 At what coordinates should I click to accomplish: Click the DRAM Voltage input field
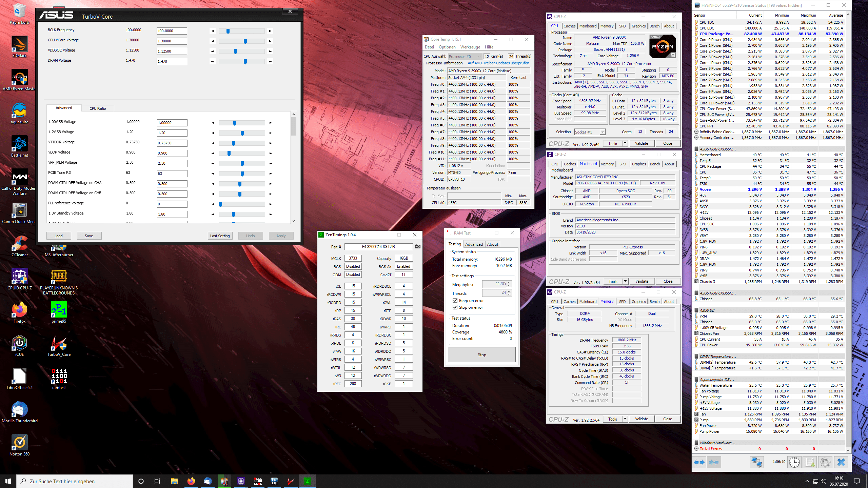click(x=172, y=61)
